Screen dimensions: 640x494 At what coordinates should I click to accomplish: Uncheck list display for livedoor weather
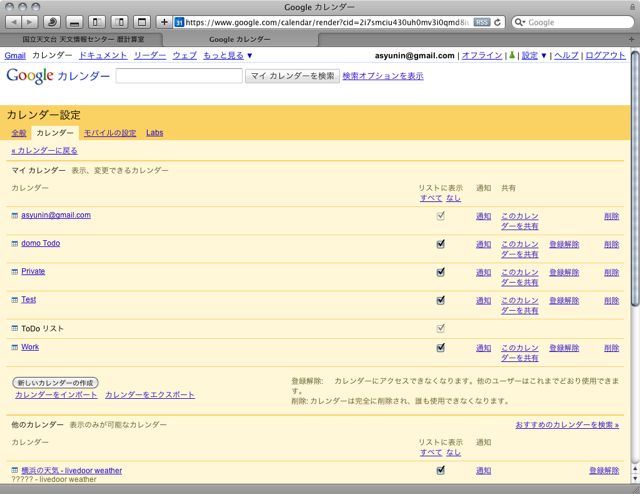click(x=440, y=470)
